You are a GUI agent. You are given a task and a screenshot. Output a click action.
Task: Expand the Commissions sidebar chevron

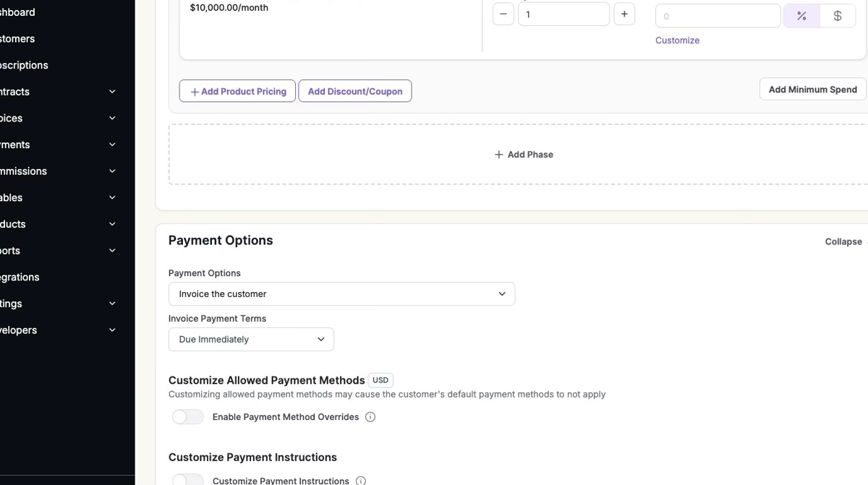(x=112, y=171)
